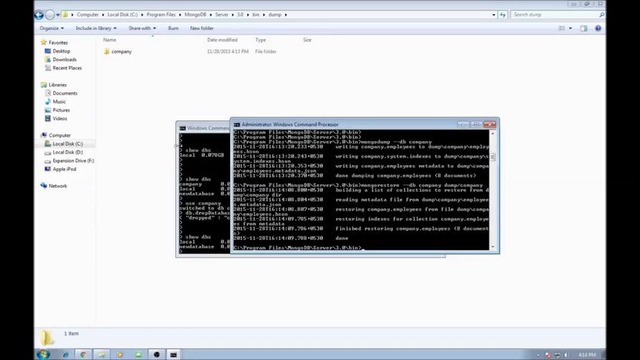Open Downloads in the navigation pane
The width and height of the screenshot is (640, 360).
(x=64, y=60)
